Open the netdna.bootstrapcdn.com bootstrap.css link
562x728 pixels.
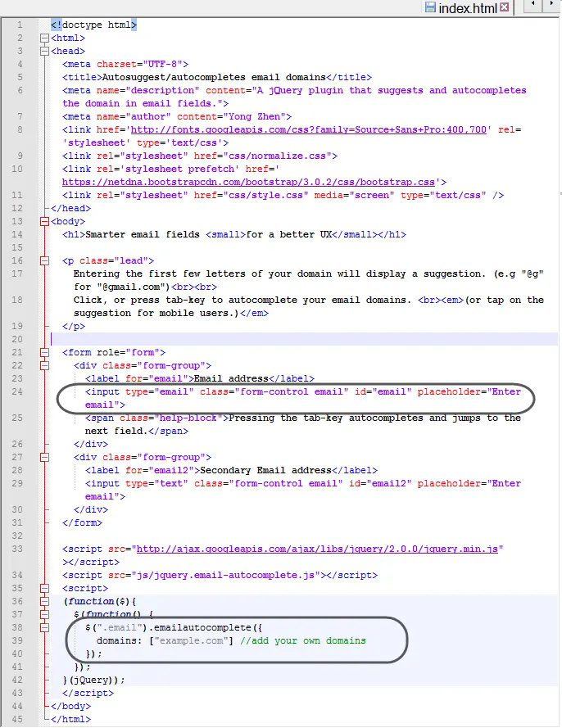(248, 182)
